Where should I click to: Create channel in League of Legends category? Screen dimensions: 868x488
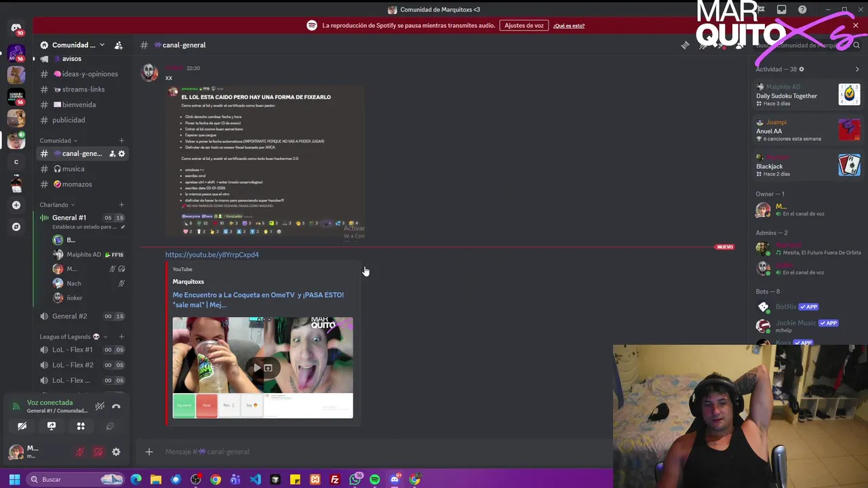click(x=121, y=337)
